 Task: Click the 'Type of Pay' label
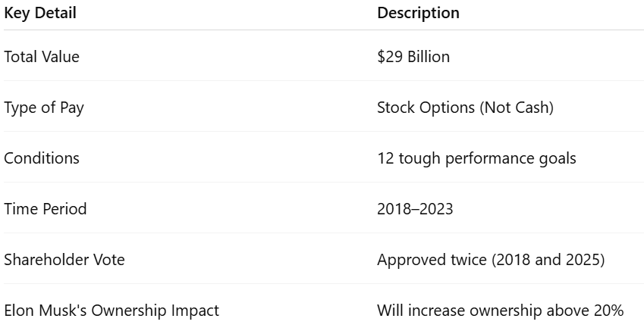coord(44,108)
